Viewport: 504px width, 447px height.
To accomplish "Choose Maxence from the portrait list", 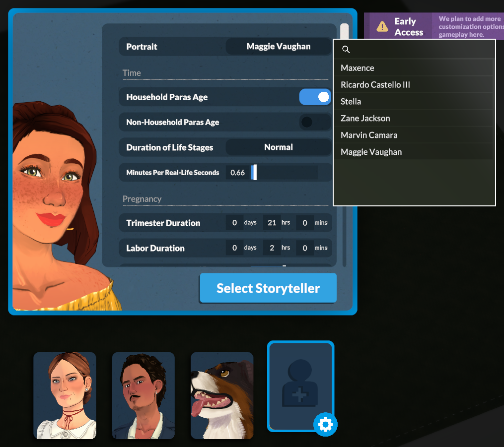I will (x=413, y=68).
